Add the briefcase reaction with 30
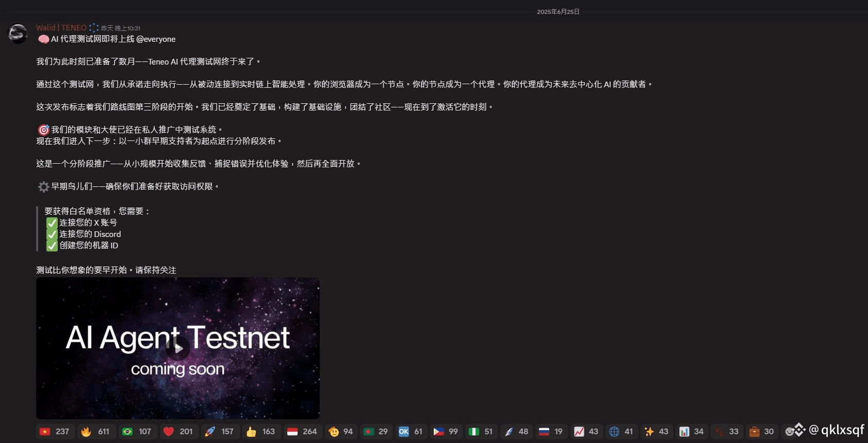Image resolution: width=868 pixels, height=443 pixels. click(x=762, y=432)
